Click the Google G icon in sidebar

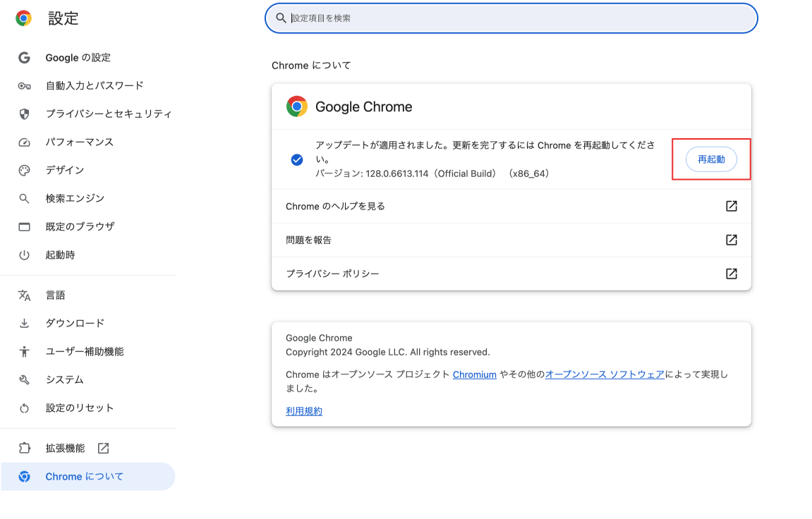[x=24, y=57]
